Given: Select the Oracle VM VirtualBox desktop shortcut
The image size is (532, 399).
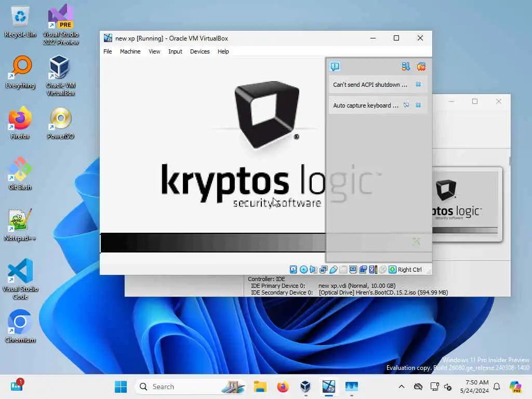Looking at the screenshot, I should pos(61,75).
